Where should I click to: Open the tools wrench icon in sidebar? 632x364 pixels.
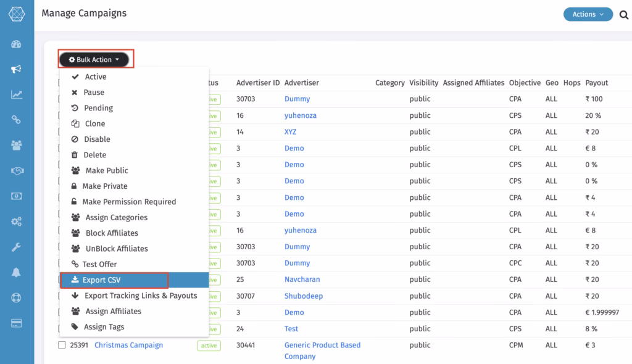(17, 247)
